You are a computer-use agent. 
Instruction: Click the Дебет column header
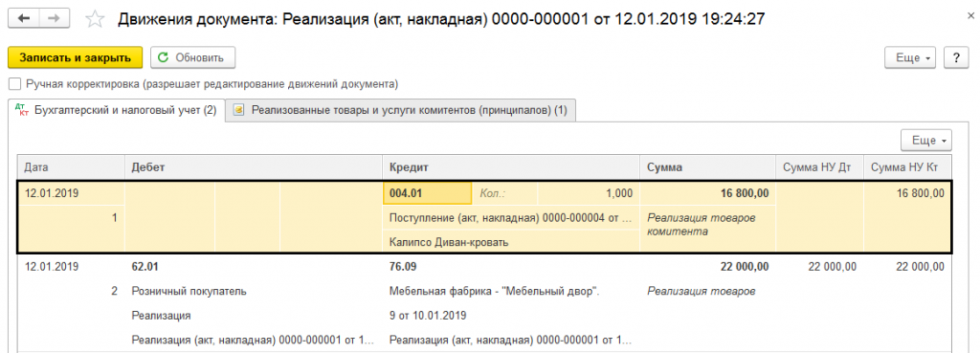[253, 167]
